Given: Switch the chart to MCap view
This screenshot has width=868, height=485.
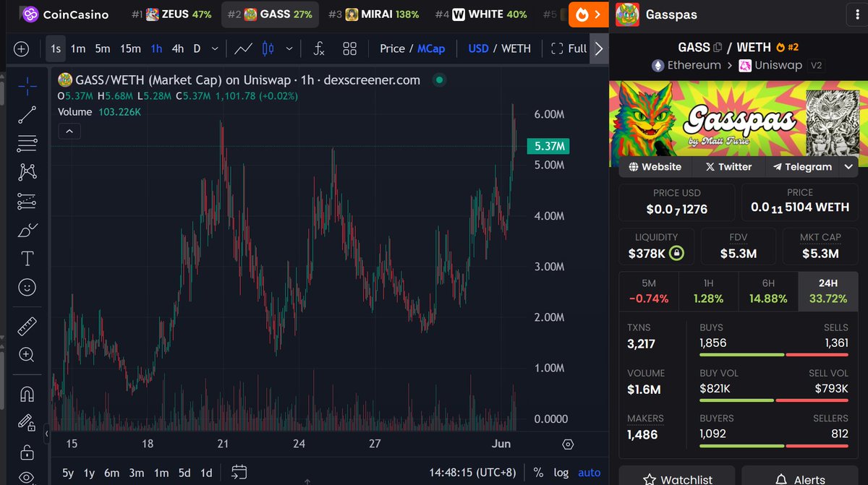Looking at the screenshot, I should click(x=431, y=49).
